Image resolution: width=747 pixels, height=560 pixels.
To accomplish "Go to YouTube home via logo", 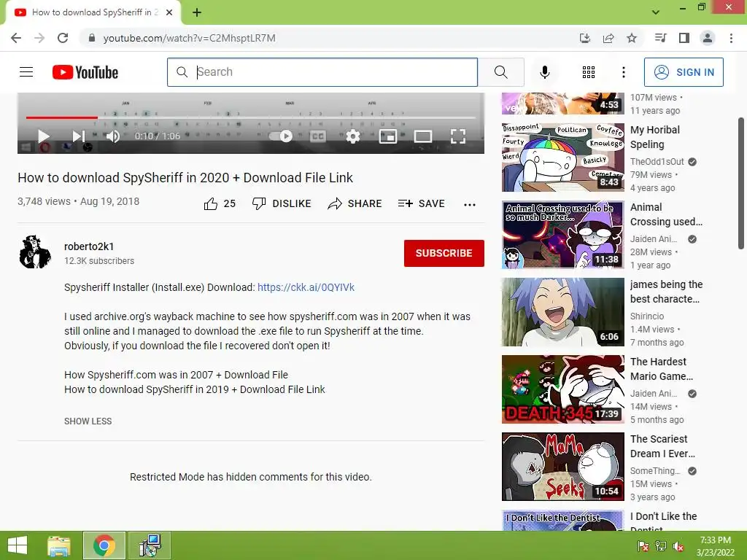I will pyautogui.click(x=85, y=72).
